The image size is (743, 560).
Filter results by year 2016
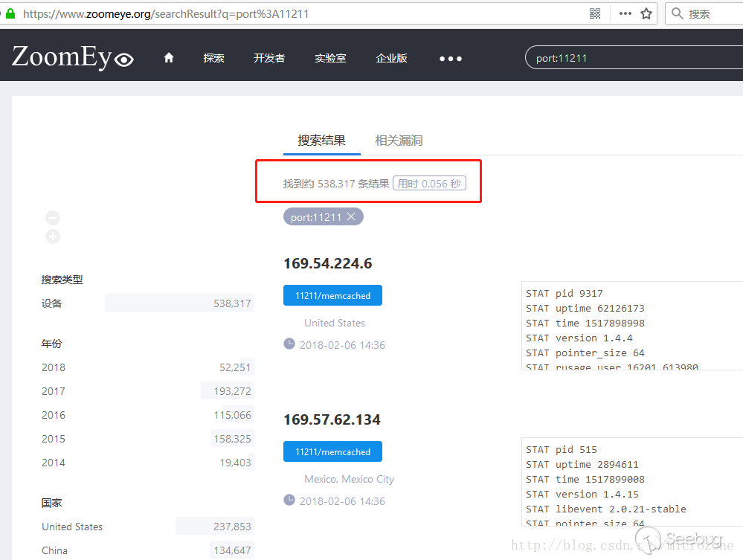tap(147, 415)
